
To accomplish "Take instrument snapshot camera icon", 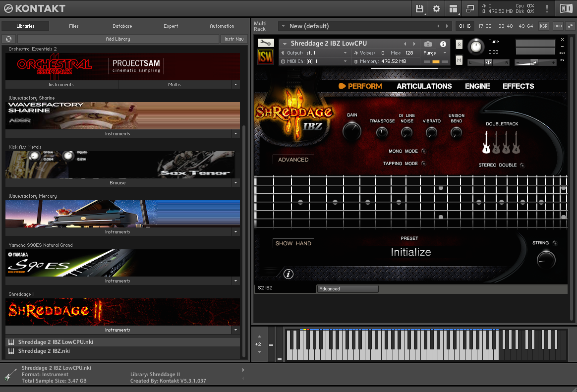I will tap(428, 44).
